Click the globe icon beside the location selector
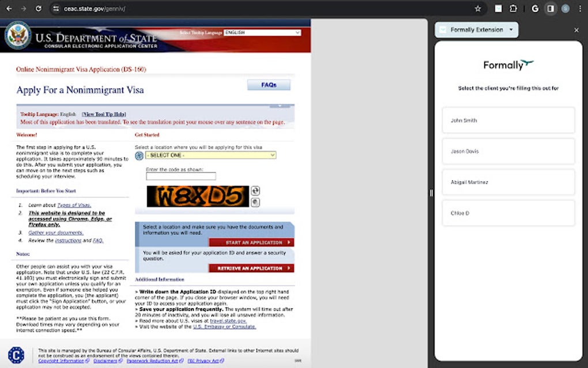 coord(138,155)
